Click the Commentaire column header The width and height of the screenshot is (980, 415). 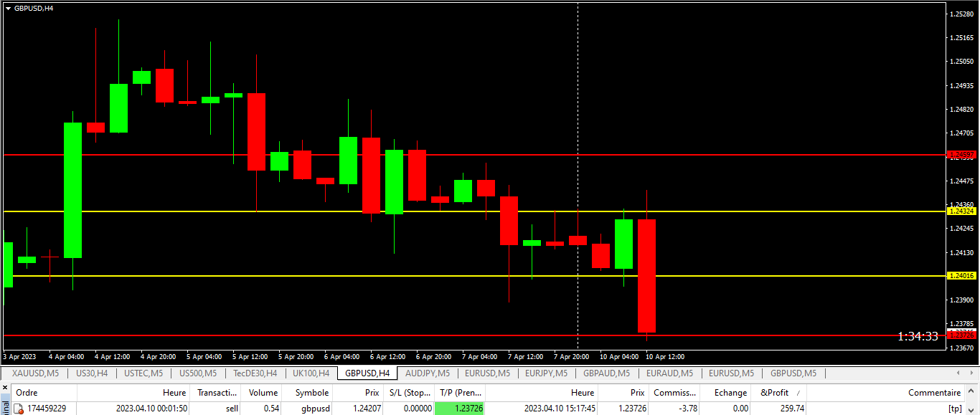point(934,393)
